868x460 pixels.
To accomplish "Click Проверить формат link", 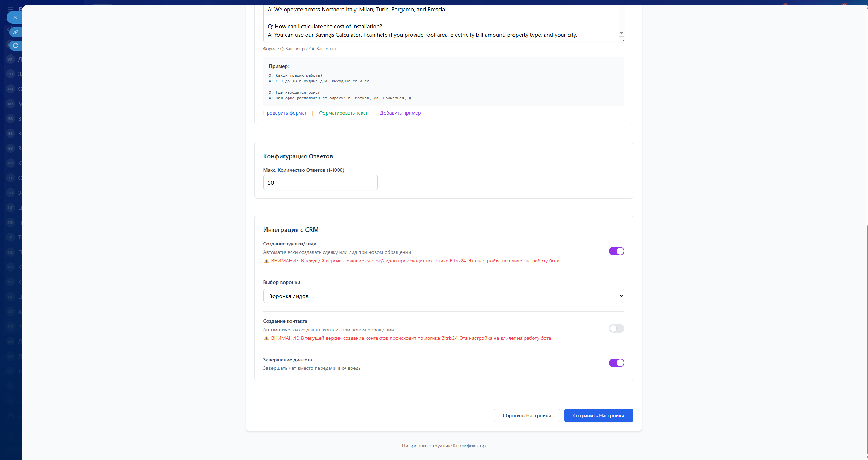I will click(x=285, y=113).
